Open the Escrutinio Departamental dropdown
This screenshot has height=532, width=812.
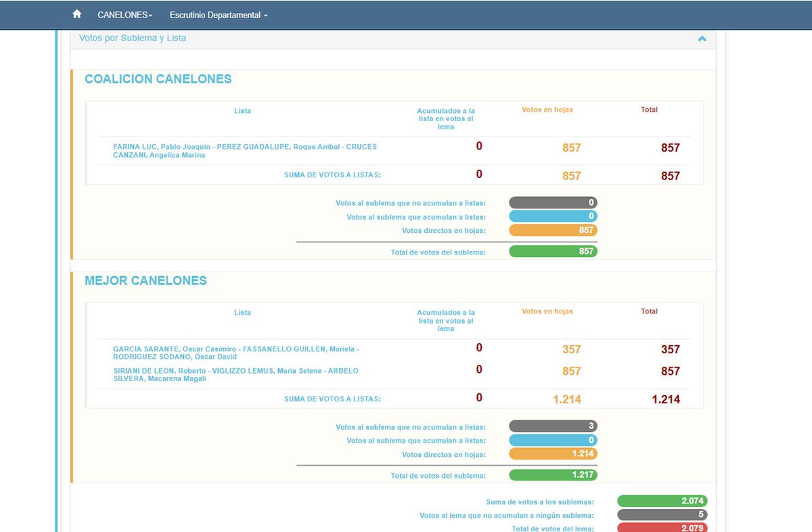tap(219, 15)
